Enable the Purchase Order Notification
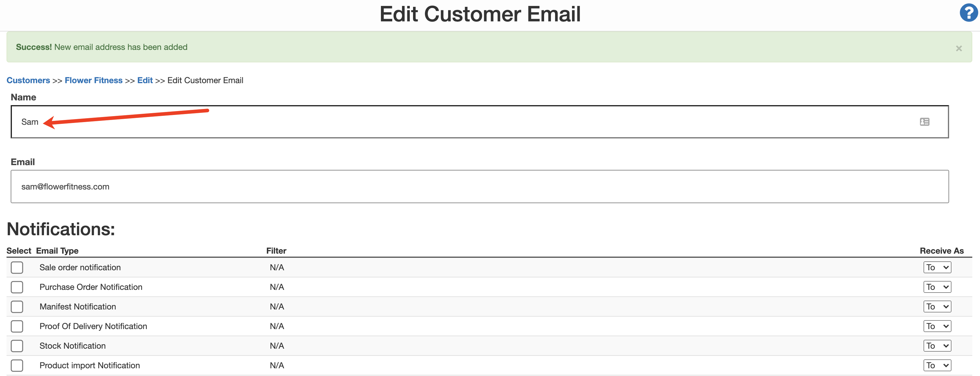Screen dimensions: 980x376 17,287
